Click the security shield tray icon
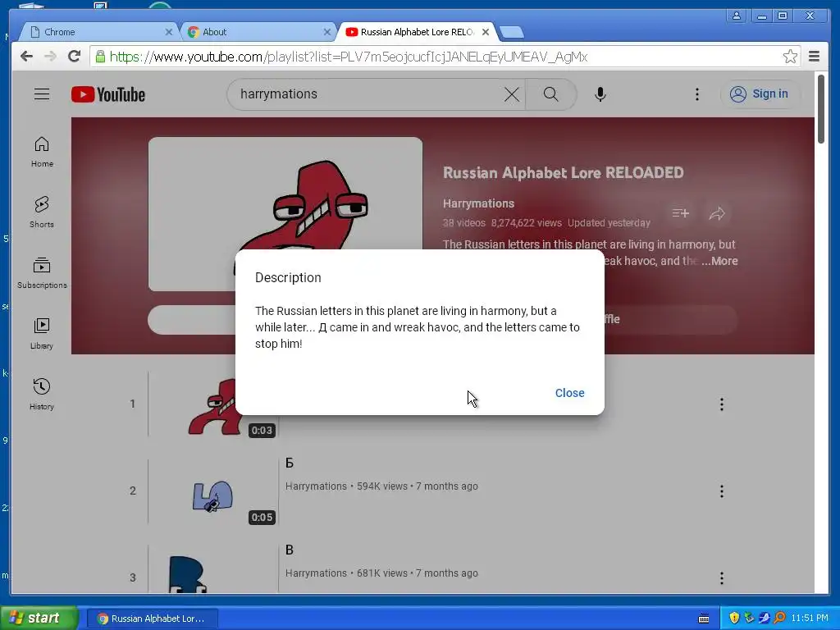The width and height of the screenshot is (840, 630). click(734, 619)
